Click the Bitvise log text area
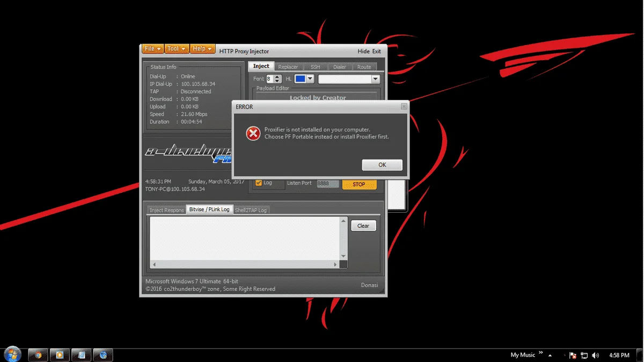This screenshot has width=644, height=362. pyautogui.click(x=245, y=238)
